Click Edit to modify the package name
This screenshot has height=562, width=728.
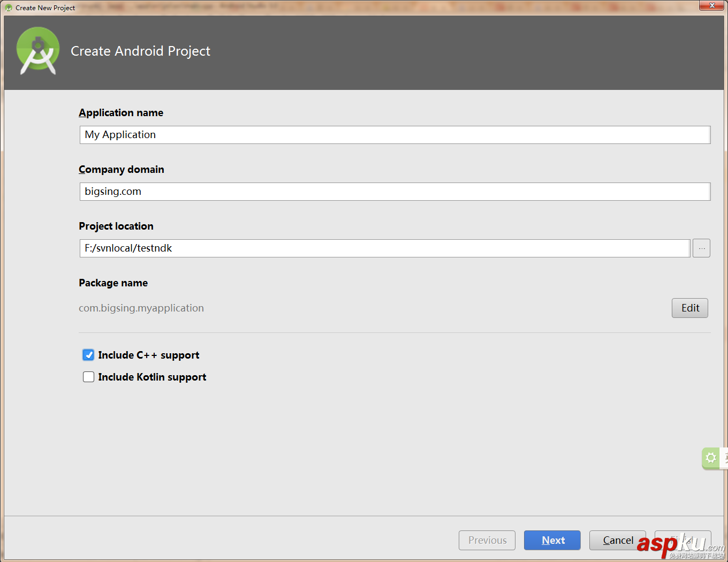click(x=689, y=308)
